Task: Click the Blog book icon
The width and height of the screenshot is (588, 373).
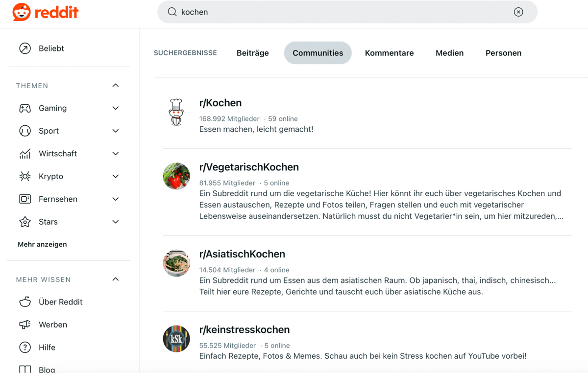Action: pyautogui.click(x=25, y=369)
